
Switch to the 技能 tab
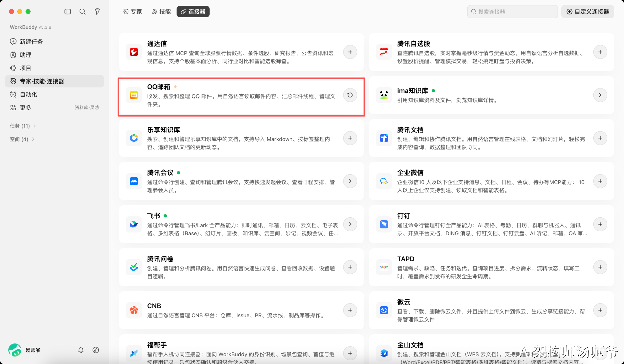point(161,12)
